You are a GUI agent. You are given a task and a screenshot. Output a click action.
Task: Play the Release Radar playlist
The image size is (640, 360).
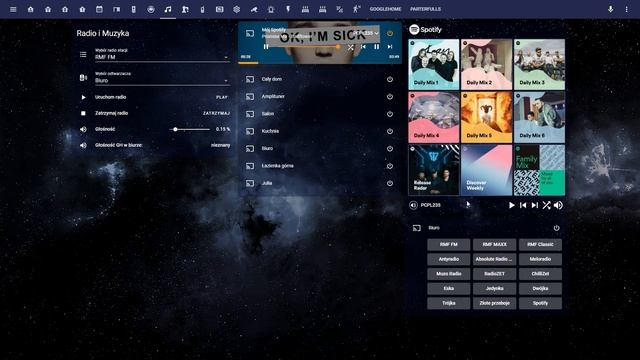433,170
